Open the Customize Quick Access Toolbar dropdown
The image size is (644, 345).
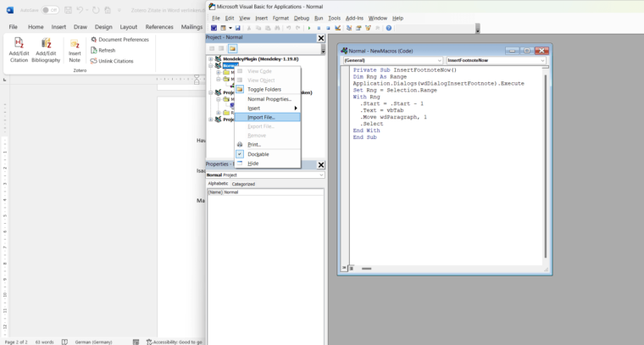pyautogui.click(x=119, y=10)
